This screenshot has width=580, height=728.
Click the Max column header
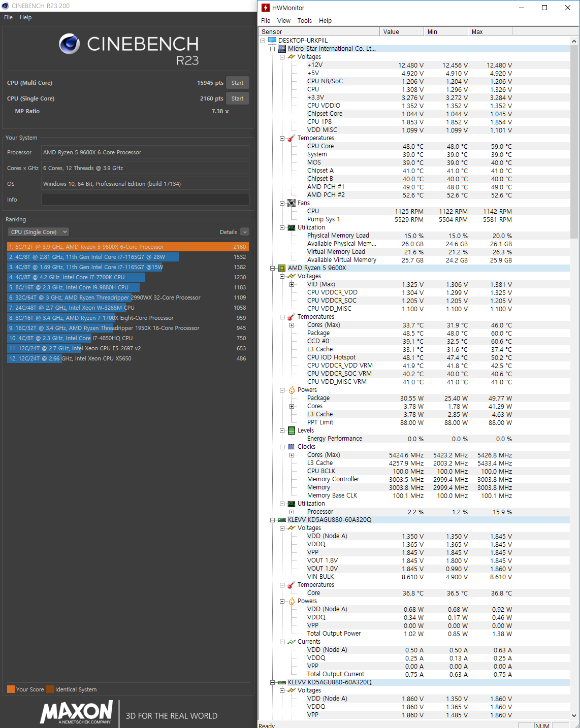pos(490,31)
